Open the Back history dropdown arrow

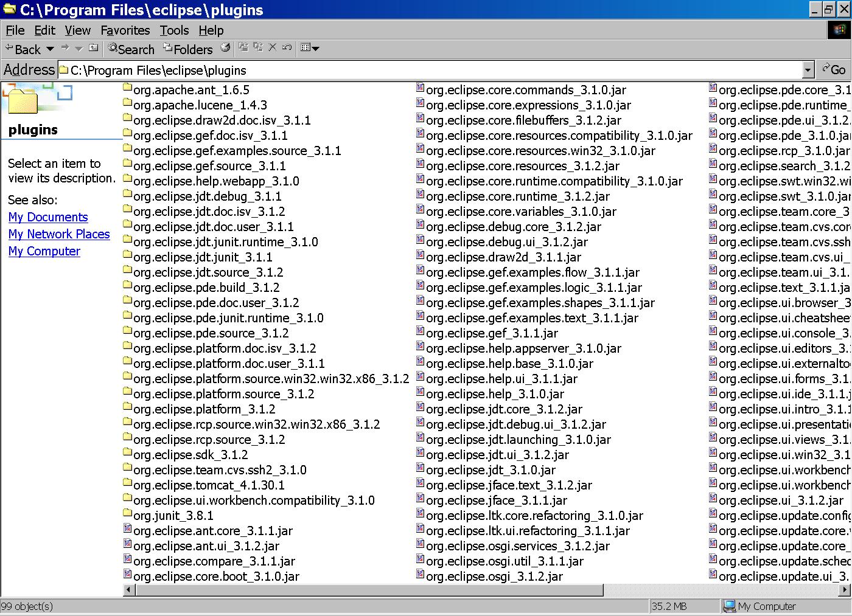(50, 49)
